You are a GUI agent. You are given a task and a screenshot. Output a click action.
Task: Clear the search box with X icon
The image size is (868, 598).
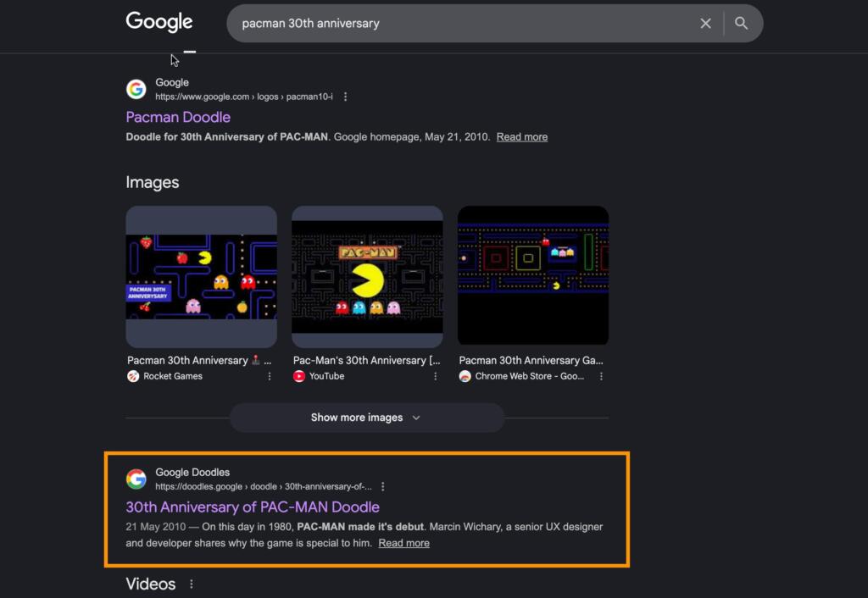point(705,24)
